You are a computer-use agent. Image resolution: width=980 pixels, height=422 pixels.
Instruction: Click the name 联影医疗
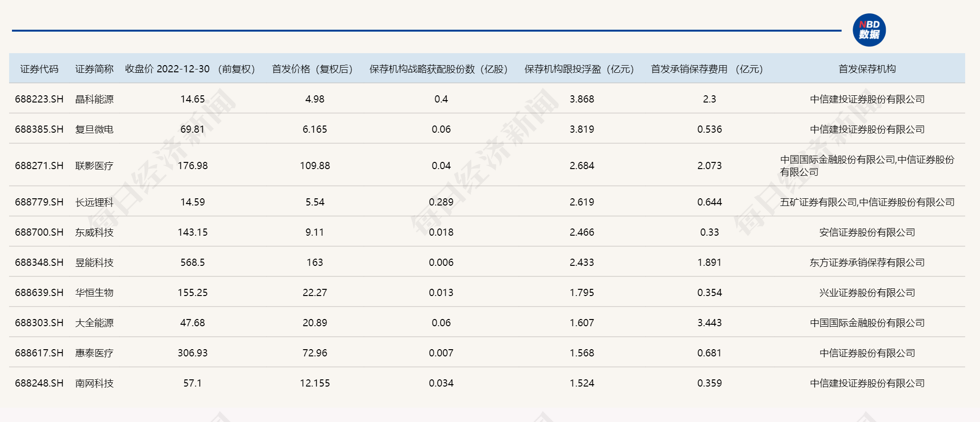click(x=94, y=166)
